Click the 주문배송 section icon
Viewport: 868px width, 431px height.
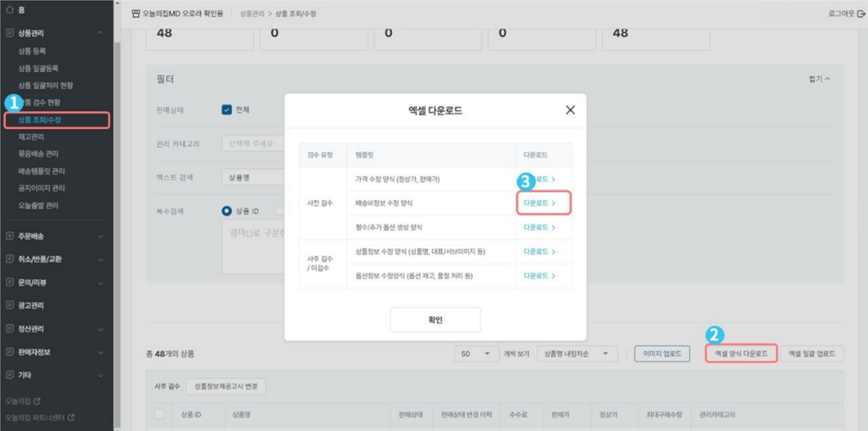tap(9, 236)
